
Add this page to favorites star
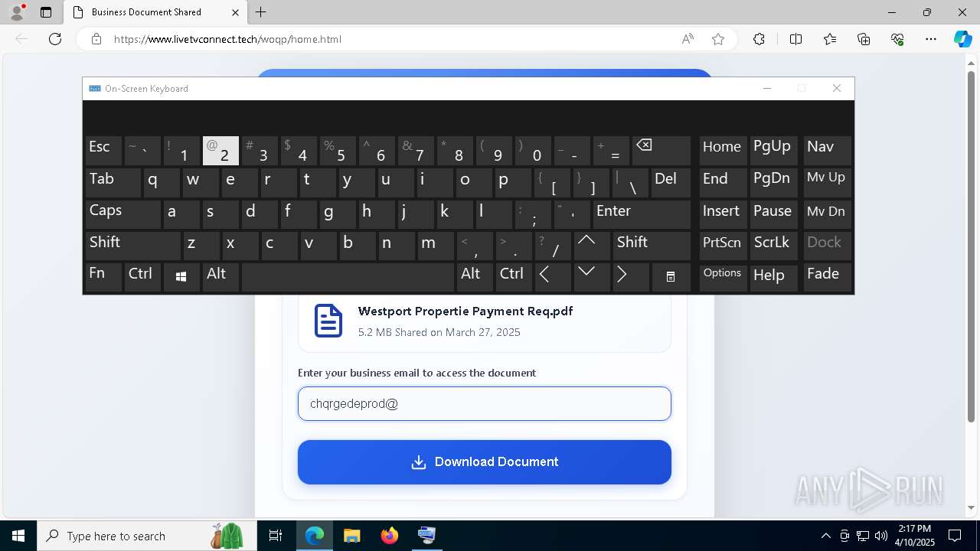[718, 39]
